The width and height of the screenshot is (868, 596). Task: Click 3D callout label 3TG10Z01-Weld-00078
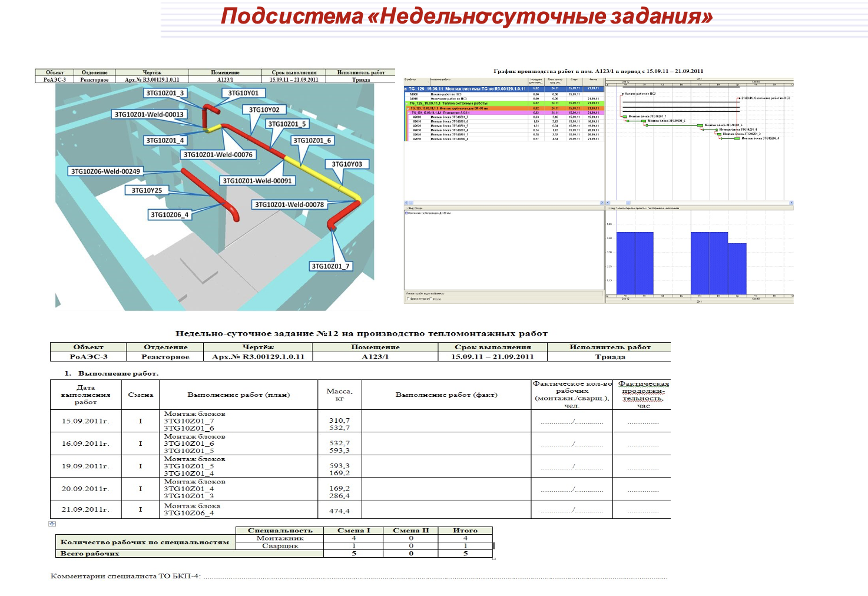click(x=289, y=204)
